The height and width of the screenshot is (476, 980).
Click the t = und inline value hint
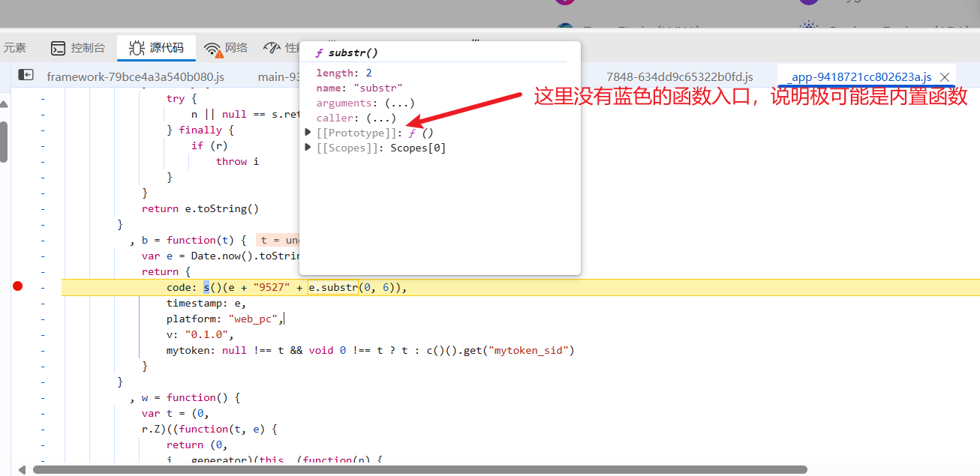tap(278, 240)
